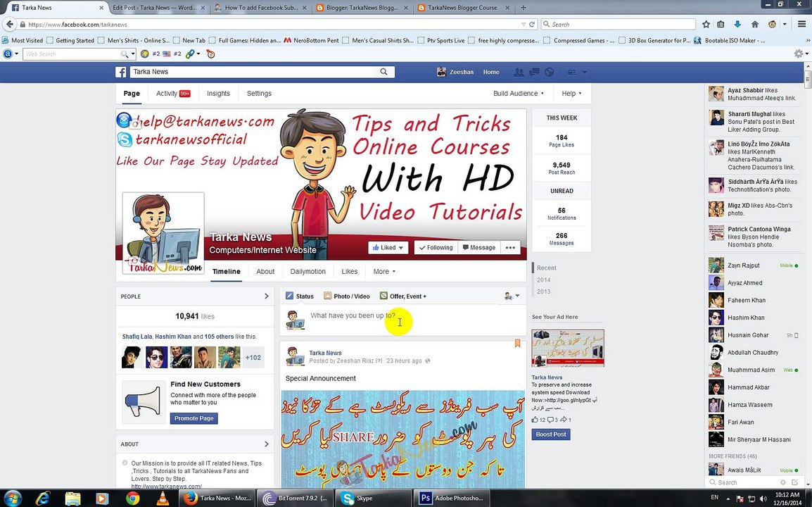
Task: Click the Promote Page button
Action: pos(194,418)
